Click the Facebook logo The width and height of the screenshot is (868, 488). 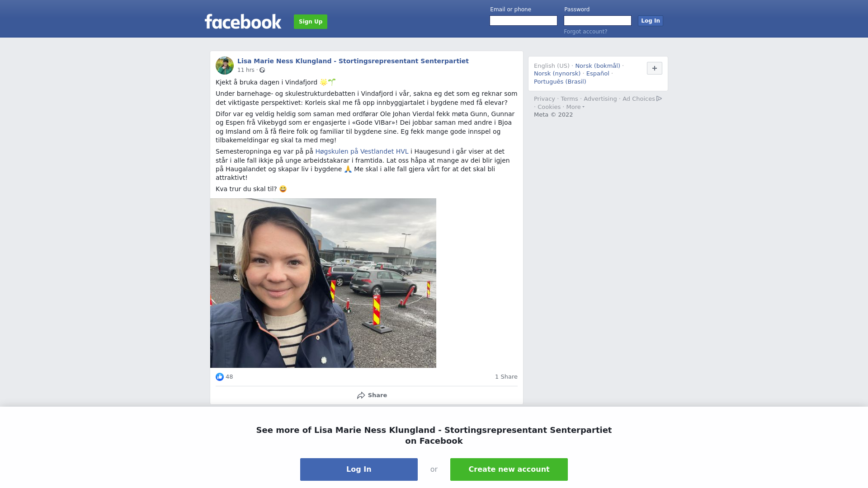(243, 21)
